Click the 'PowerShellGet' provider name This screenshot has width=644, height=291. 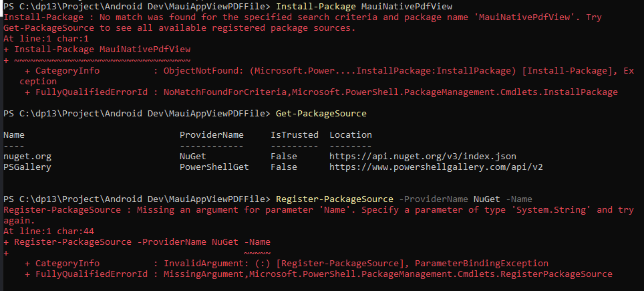[x=214, y=167]
